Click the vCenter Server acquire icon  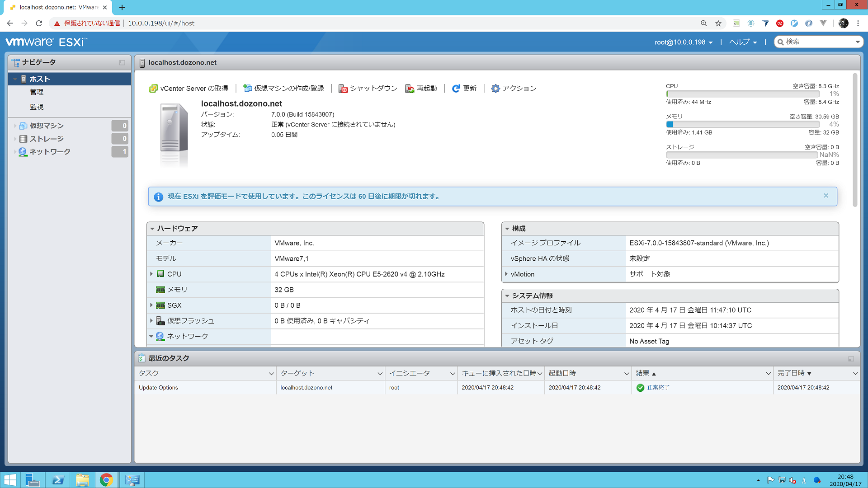(x=153, y=89)
